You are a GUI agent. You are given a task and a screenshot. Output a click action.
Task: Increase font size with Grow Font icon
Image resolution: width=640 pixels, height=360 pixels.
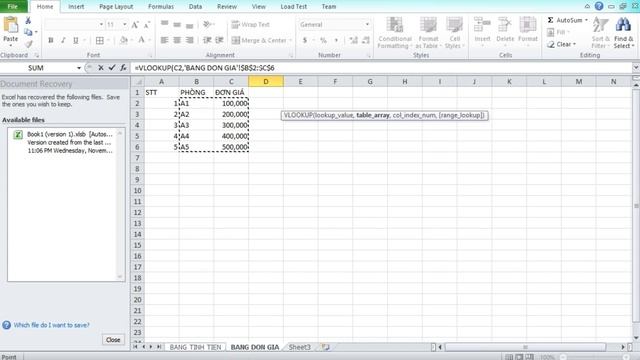[x=135, y=25]
